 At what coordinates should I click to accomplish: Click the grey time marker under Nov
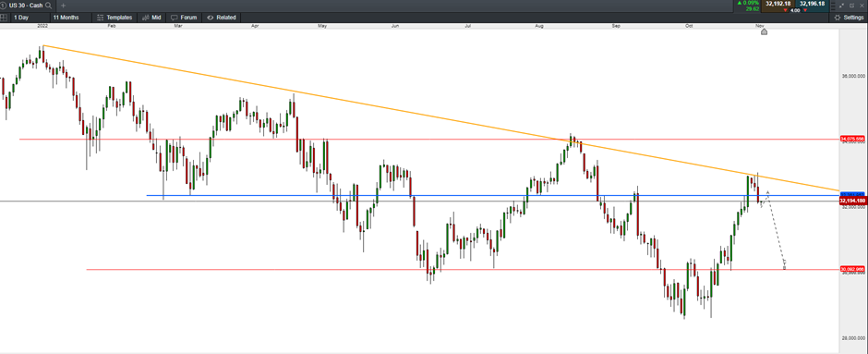click(x=764, y=31)
